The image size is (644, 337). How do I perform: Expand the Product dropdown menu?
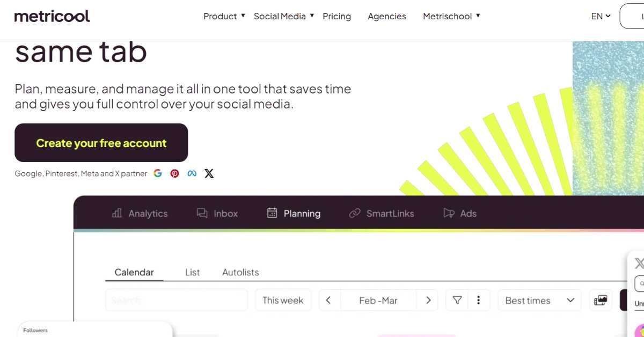pos(224,16)
